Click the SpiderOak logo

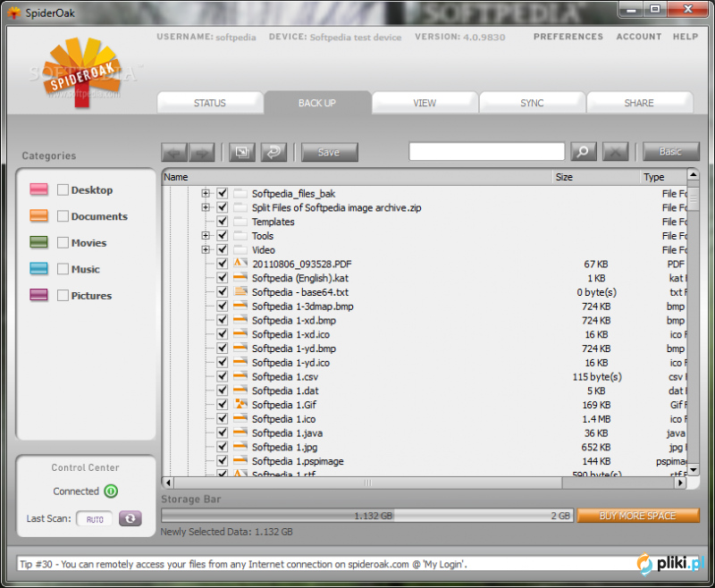(83, 73)
